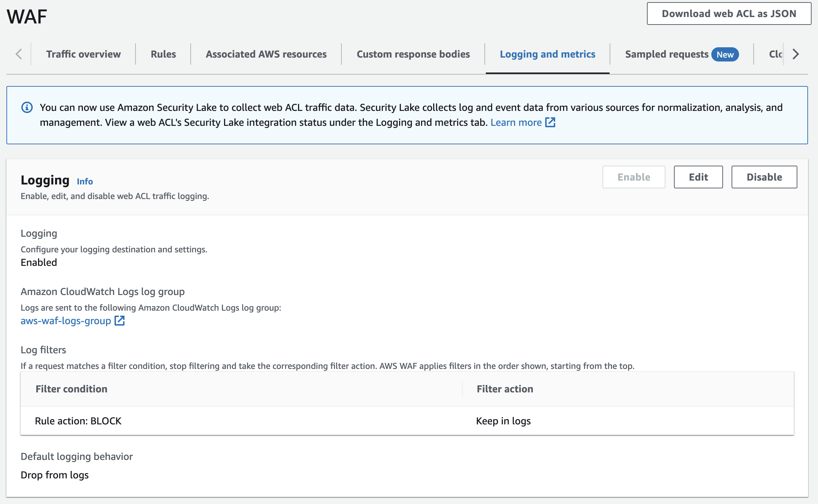Open the aws-waf-logs-group log group link
This screenshot has height=504, width=818.
click(66, 321)
